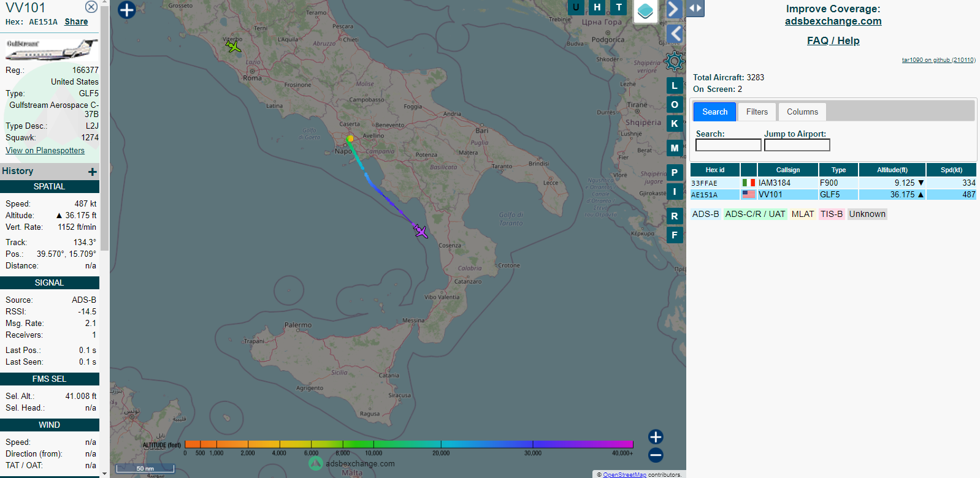Click the left chevron sidebar button

point(675,34)
